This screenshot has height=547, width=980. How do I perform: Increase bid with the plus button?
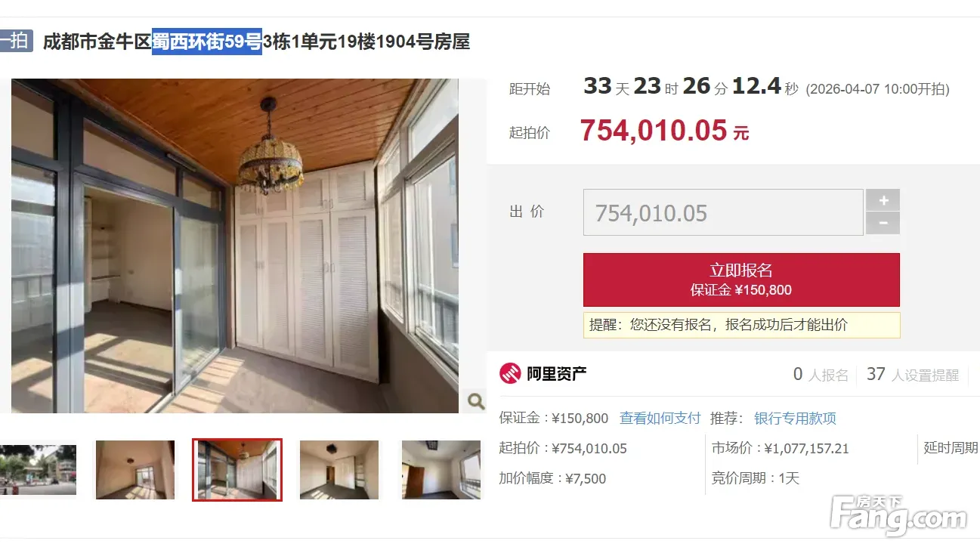pyautogui.click(x=883, y=200)
